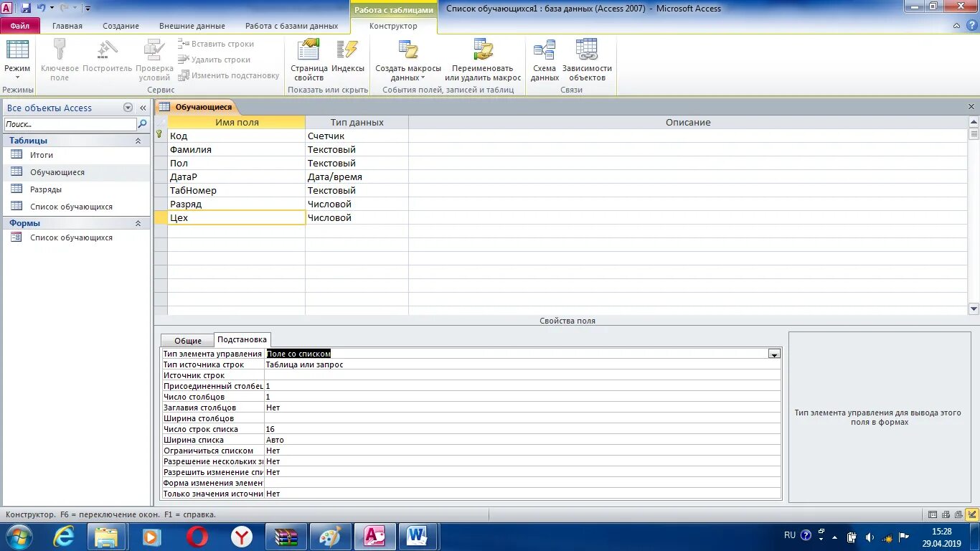
Task: Switch to the Создание ribbon tab
Action: [x=121, y=26]
